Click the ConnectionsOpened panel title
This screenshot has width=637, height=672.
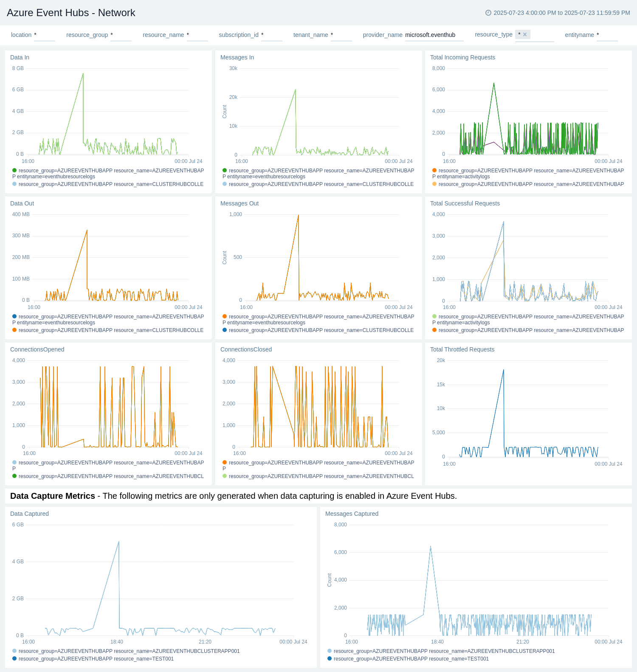[37, 349]
